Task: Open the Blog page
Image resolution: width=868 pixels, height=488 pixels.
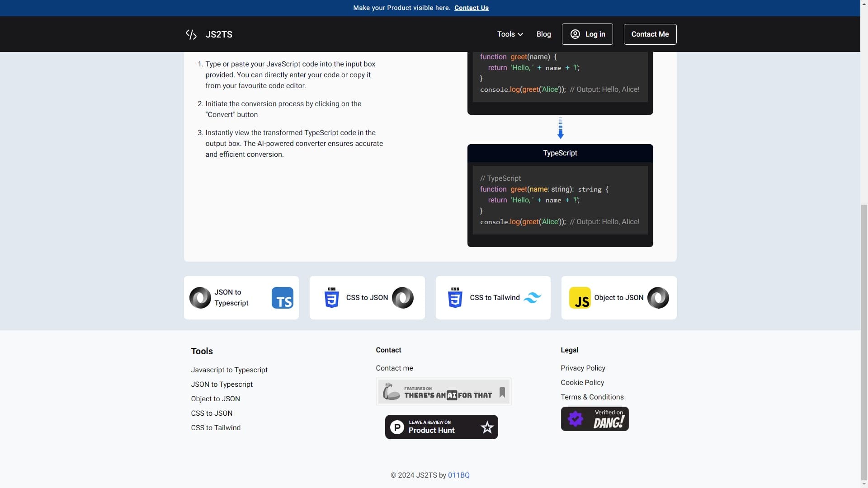Action: click(543, 34)
